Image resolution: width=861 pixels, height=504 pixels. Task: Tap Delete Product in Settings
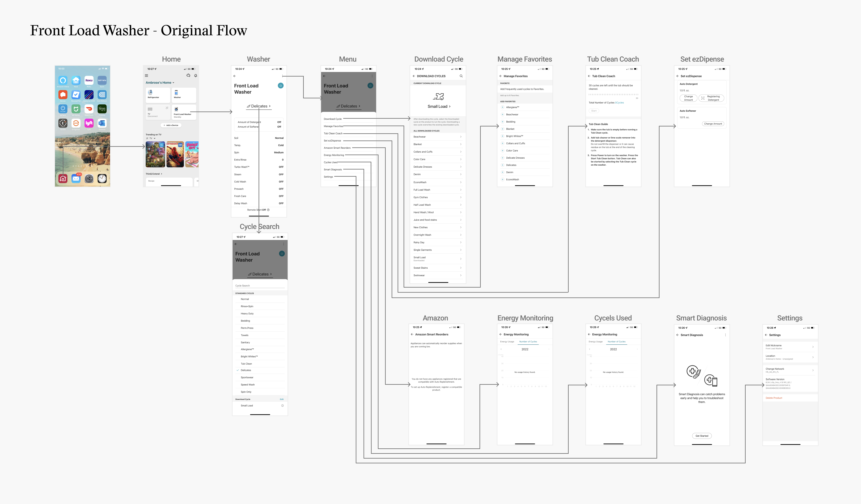pyautogui.click(x=774, y=398)
